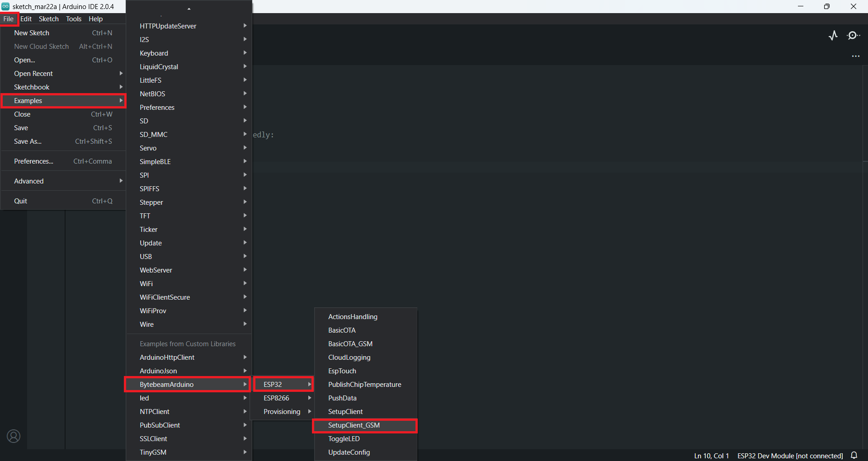
Task: Open Preferences... from File menu
Action: (63, 161)
